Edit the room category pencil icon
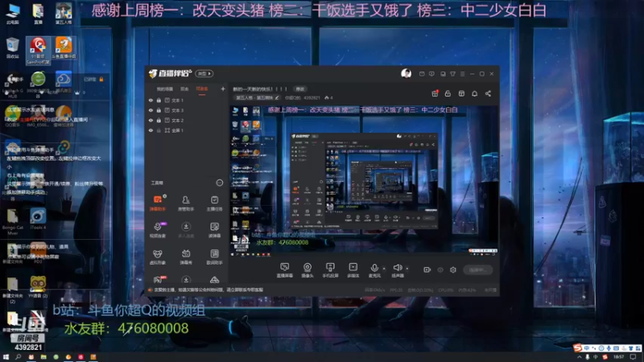Image resolution: width=644 pixels, height=362 pixels. 277,97
